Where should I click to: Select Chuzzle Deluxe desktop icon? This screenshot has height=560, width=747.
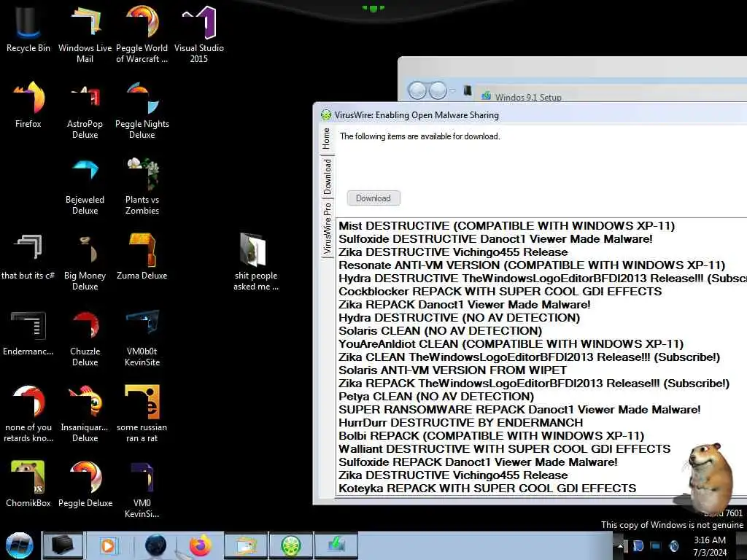pyautogui.click(x=85, y=338)
